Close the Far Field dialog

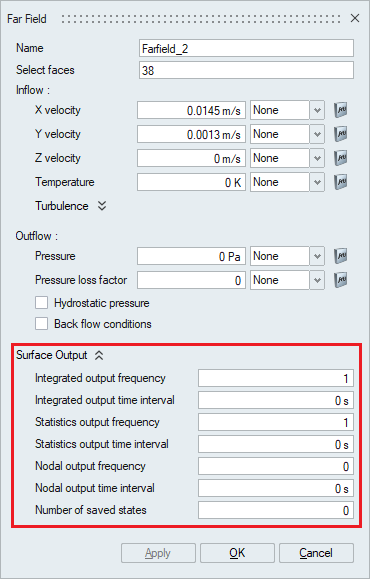coord(355,18)
